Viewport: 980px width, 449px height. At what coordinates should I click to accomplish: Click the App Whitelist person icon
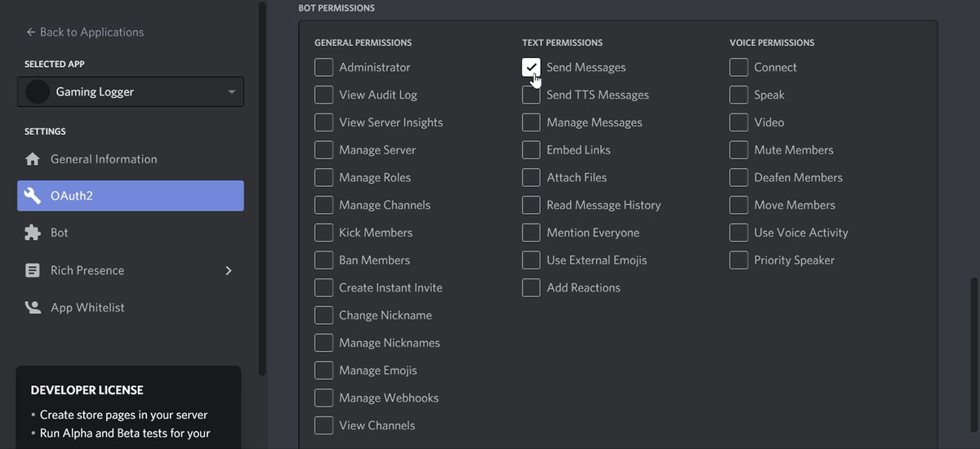click(x=33, y=308)
